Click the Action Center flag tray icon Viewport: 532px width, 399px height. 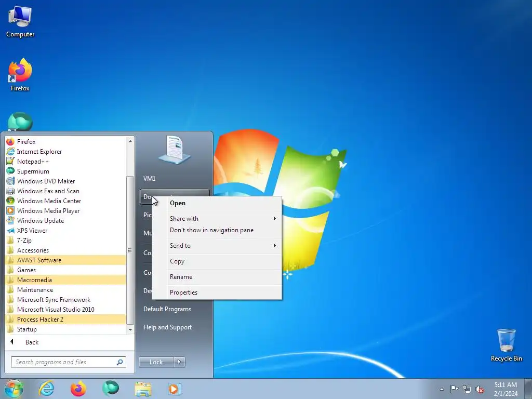pos(454,389)
